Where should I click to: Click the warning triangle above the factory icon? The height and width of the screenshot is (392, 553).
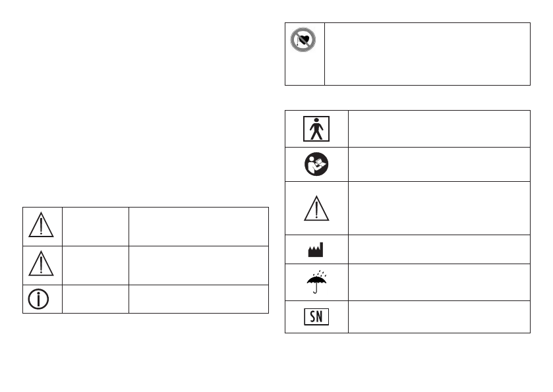(x=316, y=208)
